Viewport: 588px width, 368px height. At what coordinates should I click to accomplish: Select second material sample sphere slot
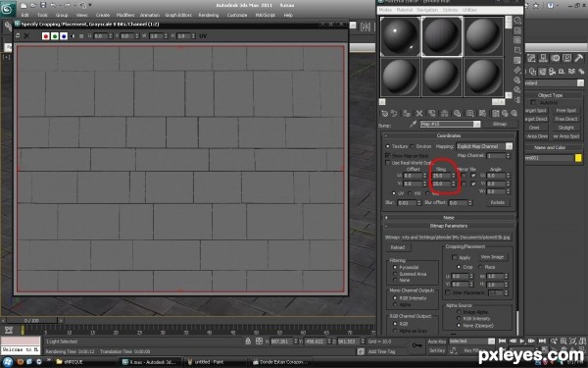click(x=442, y=36)
